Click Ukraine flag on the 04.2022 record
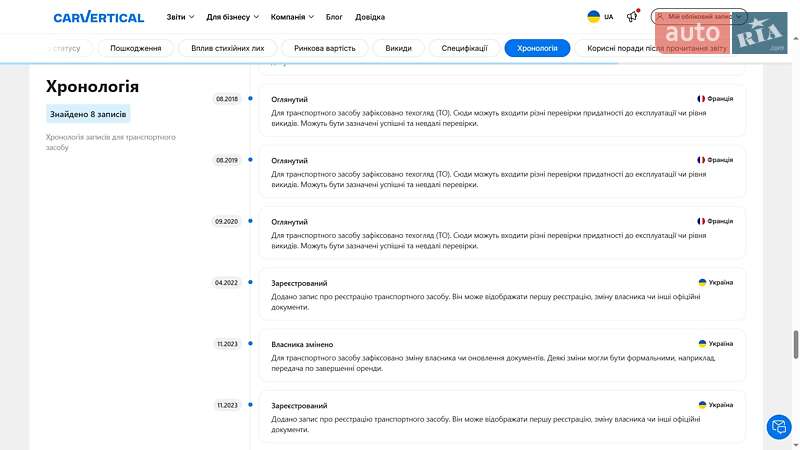The width and height of the screenshot is (800, 450). tap(702, 283)
